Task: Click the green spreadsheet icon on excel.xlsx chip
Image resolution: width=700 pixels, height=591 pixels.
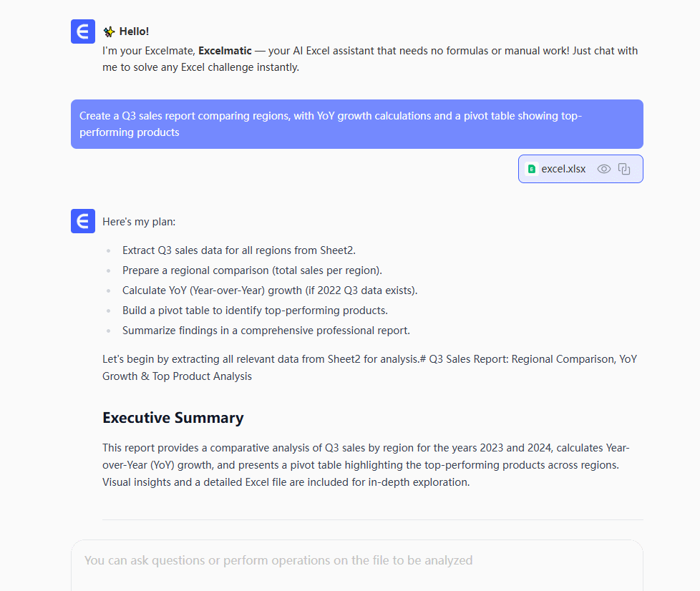Action: [532, 170]
